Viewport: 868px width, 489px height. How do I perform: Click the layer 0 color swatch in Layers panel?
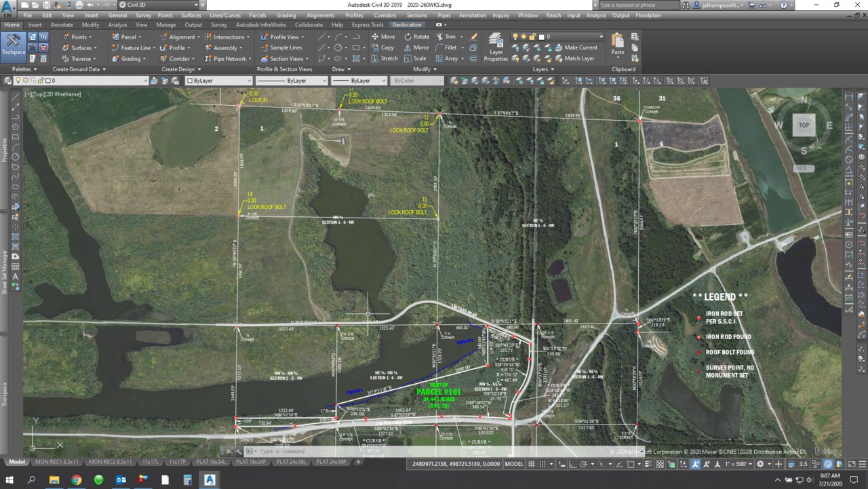[x=542, y=37]
